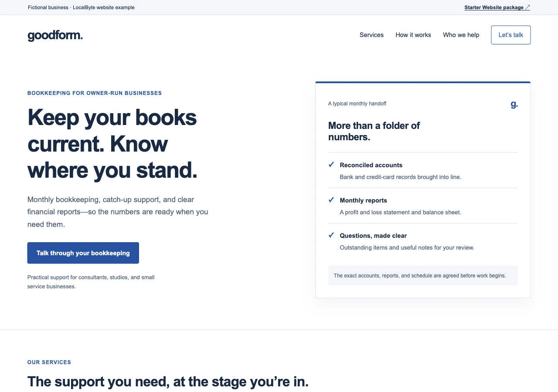558x392 pixels.
Task: Click 'Questions, made clear' title
Action: tap(373, 236)
